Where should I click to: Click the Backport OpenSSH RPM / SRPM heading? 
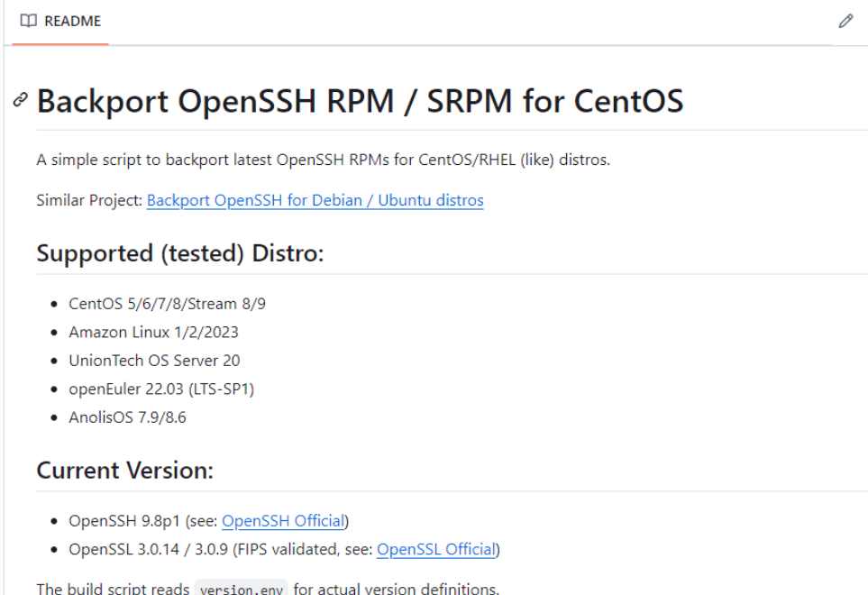point(360,101)
